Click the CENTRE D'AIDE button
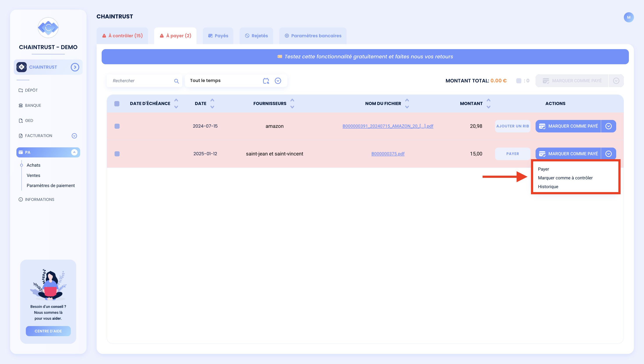 [48, 331]
